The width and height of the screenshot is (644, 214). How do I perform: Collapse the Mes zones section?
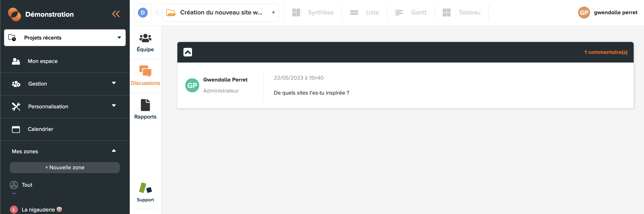114,151
